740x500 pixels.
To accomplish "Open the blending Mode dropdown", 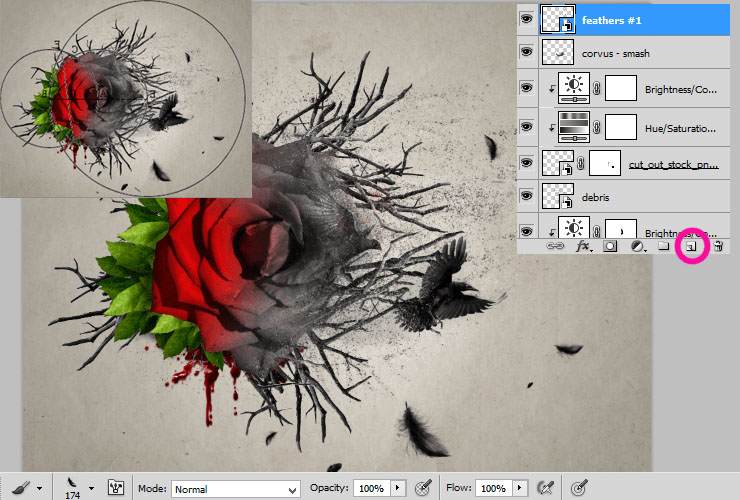I will 235,489.
